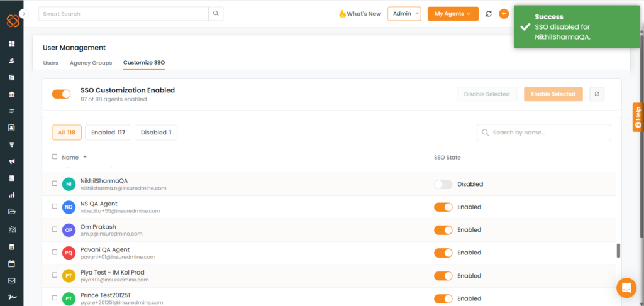Check the select-all checkbox beside Name
Viewport: 644px width, 306px height.
point(55,156)
